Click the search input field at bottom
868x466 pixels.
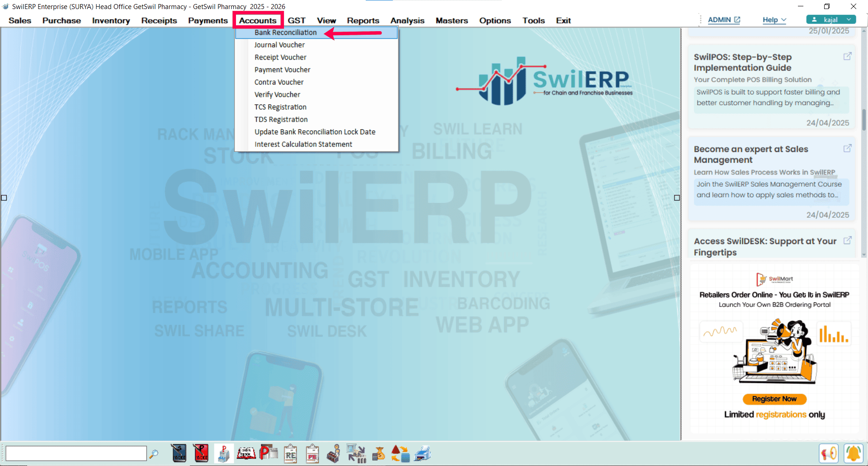coord(76,453)
